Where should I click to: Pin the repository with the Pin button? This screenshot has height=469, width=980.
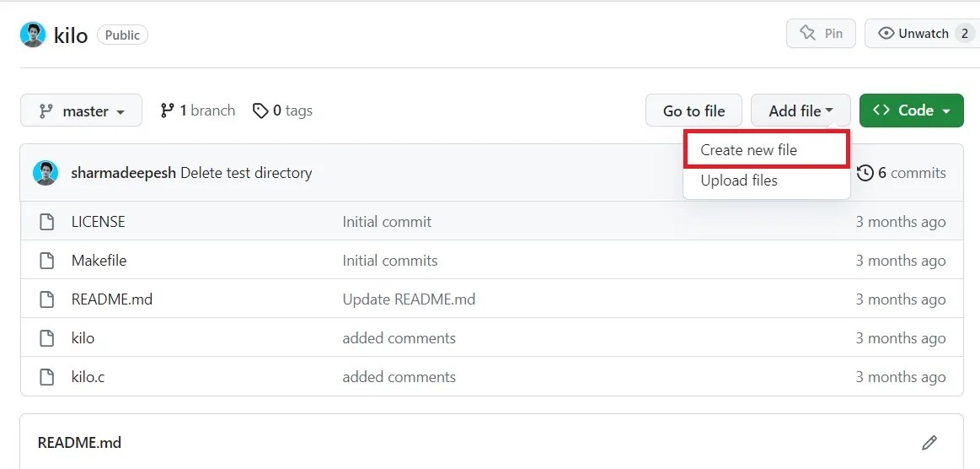click(822, 34)
